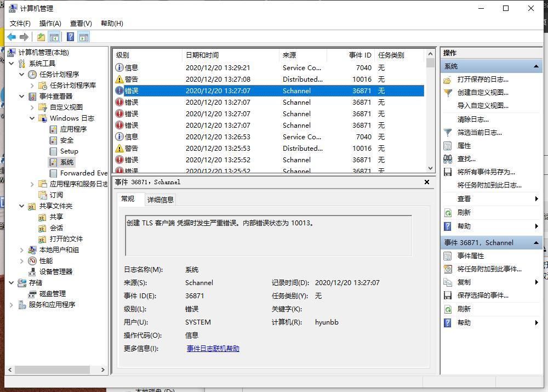Open the 操作(A) menu
The width and height of the screenshot is (548, 392).
pyautogui.click(x=50, y=24)
